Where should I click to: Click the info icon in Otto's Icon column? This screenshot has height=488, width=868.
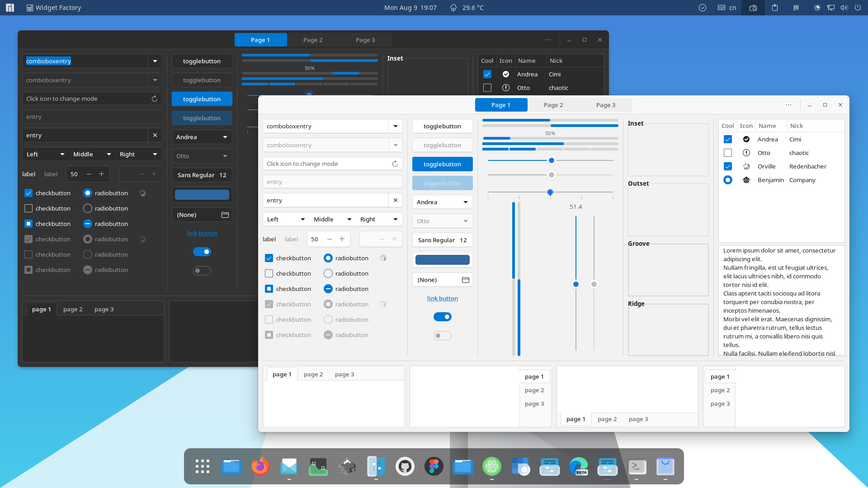[746, 153]
